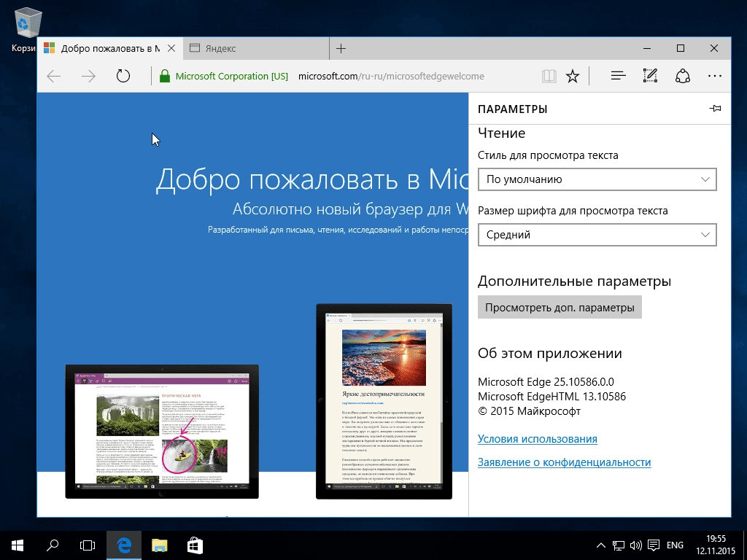Make a Web Note with pen icon
747x560 pixels.
point(650,76)
